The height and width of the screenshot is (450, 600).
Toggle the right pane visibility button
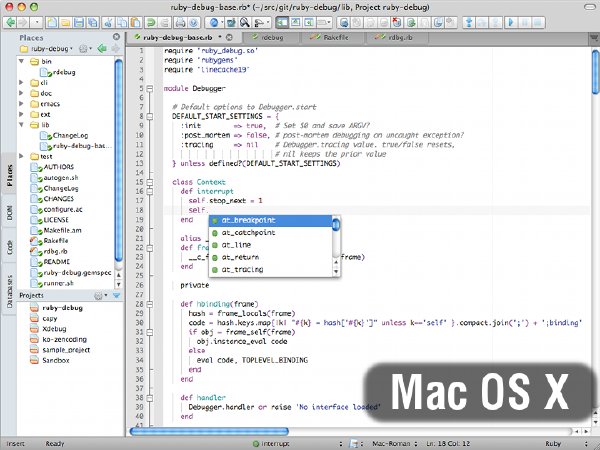click(309, 22)
